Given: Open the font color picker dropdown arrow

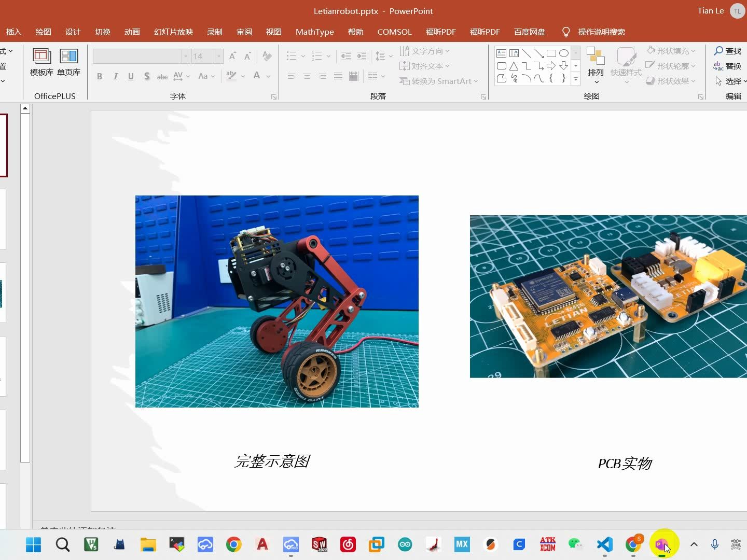Looking at the screenshot, I should click(x=268, y=76).
